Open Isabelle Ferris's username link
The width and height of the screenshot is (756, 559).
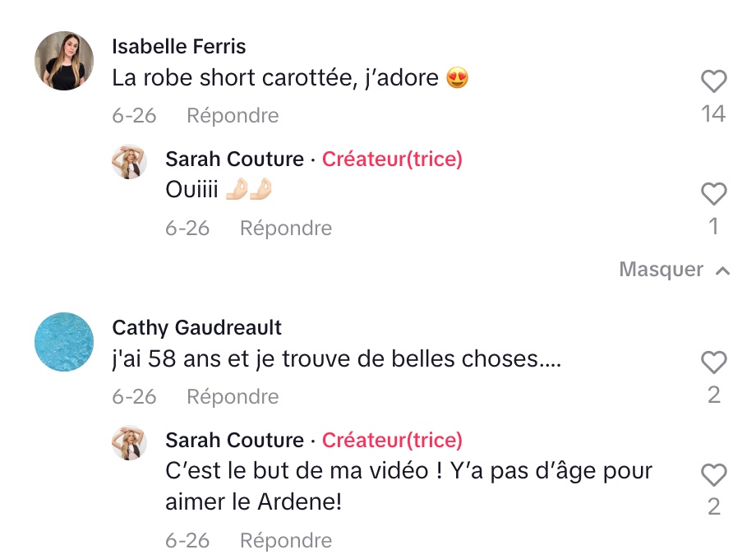click(x=179, y=47)
